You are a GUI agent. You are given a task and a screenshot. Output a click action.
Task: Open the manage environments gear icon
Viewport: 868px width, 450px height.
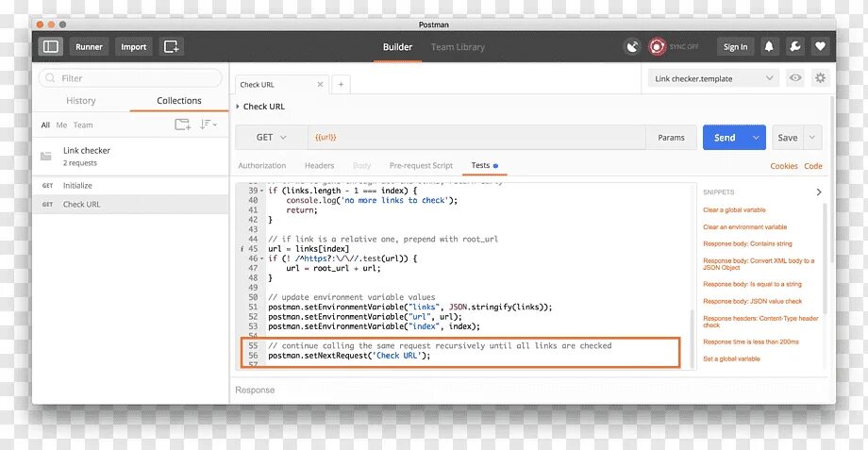tap(821, 78)
